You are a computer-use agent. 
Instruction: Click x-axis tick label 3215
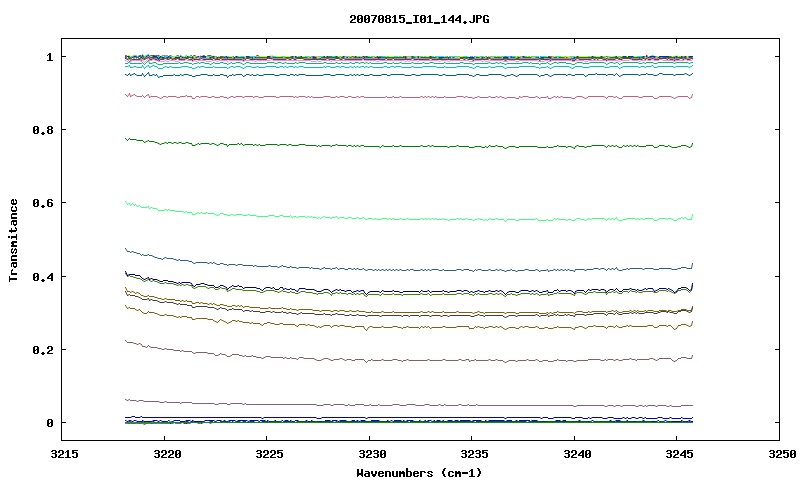(x=65, y=454)
